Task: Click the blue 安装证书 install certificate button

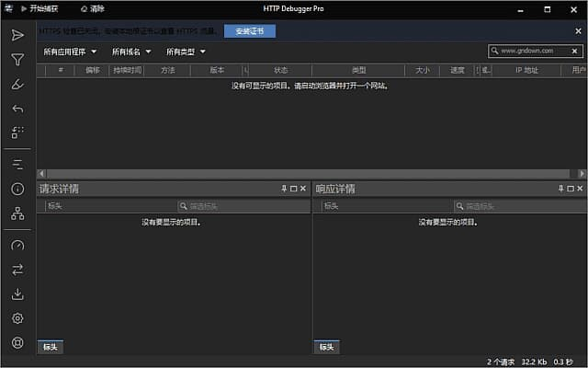Action: point(250,31)
